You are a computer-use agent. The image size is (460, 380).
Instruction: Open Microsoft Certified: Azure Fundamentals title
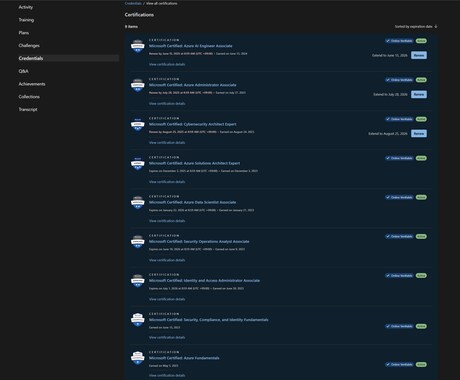(x=184, y=358)
